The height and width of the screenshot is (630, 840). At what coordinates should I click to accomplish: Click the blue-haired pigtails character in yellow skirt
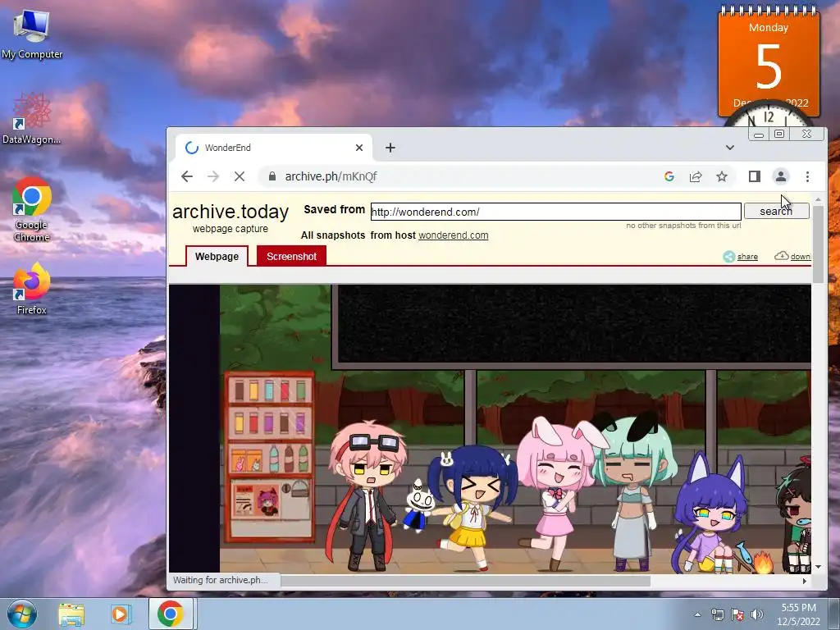473,508
